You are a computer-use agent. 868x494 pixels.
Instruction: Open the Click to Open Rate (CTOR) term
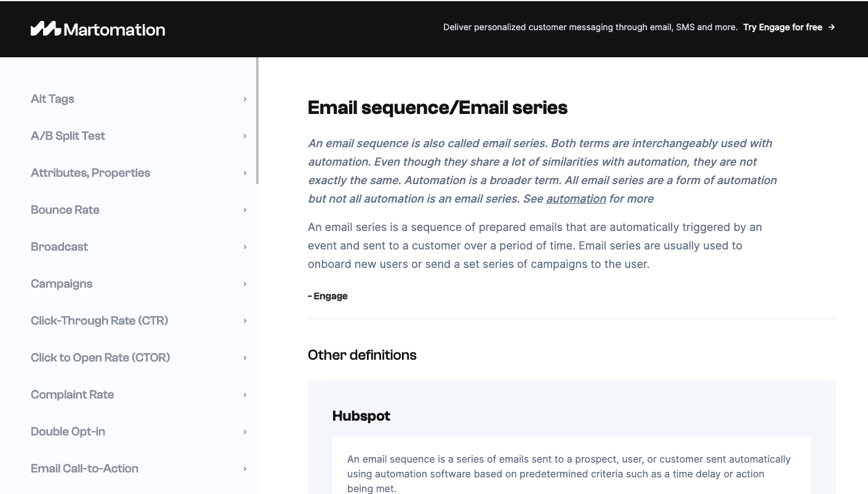pos(100,357)
